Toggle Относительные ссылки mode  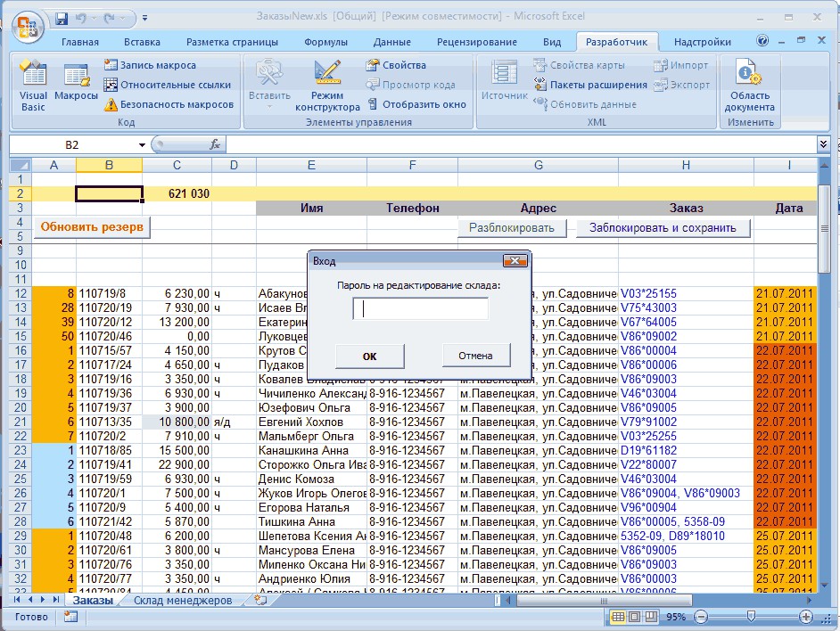(167, 85)
